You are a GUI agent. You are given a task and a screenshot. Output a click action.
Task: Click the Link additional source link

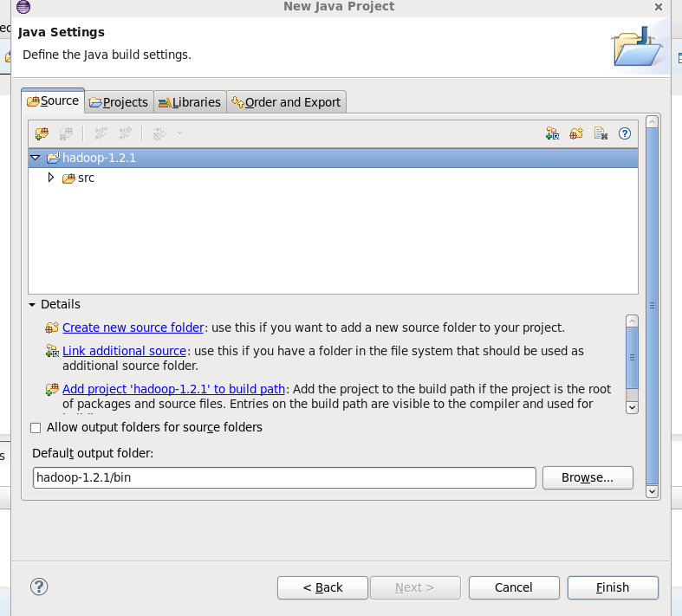coord(125,351)
